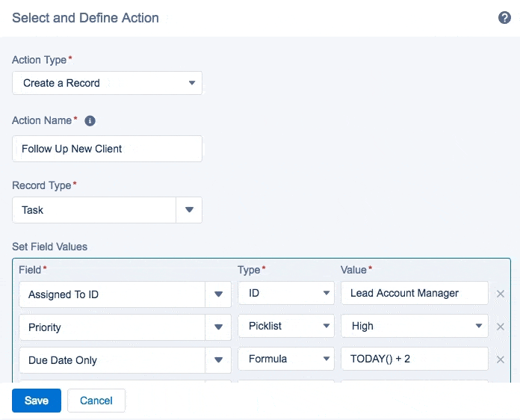Expand the Priority field dropdown arrow

click(218, 327)
